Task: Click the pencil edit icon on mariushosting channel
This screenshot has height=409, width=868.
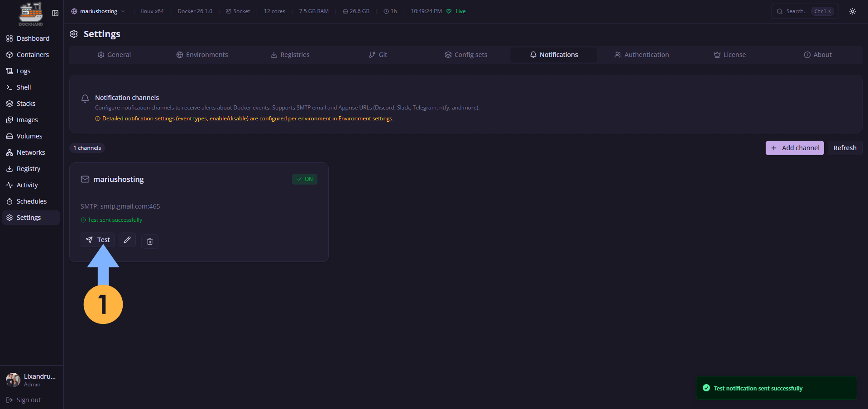Action: tap(127, 240)
